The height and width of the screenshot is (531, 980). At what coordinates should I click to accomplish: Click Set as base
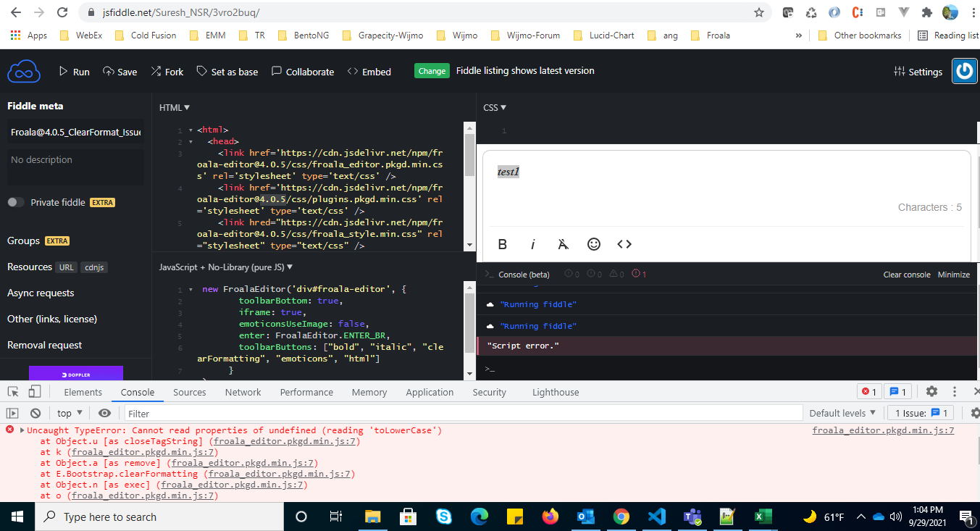pyautogui.click(x=227, y=72)
